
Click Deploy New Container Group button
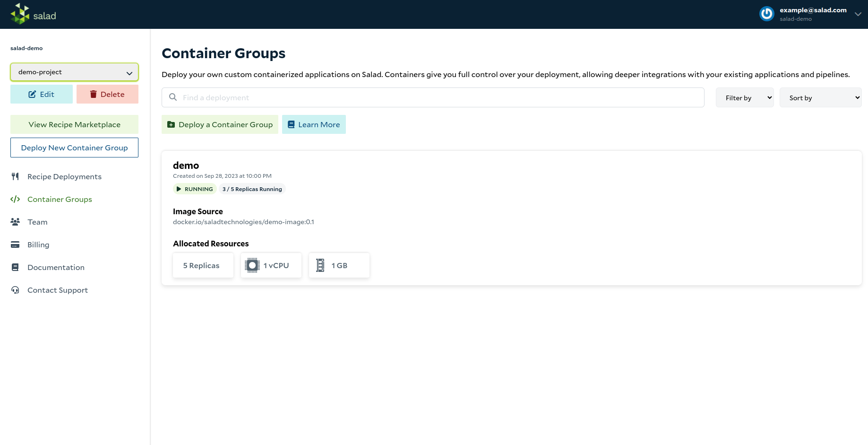pos(74,148)
